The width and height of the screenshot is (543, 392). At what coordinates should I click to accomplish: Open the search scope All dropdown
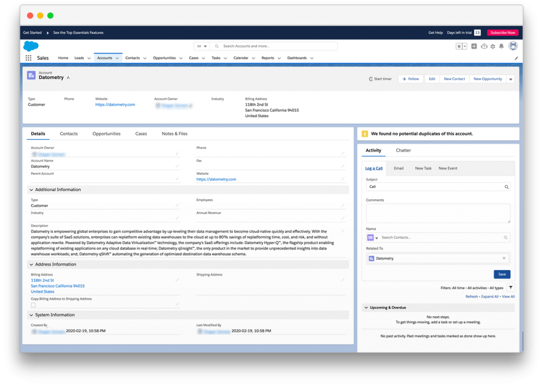coord(202,46)
